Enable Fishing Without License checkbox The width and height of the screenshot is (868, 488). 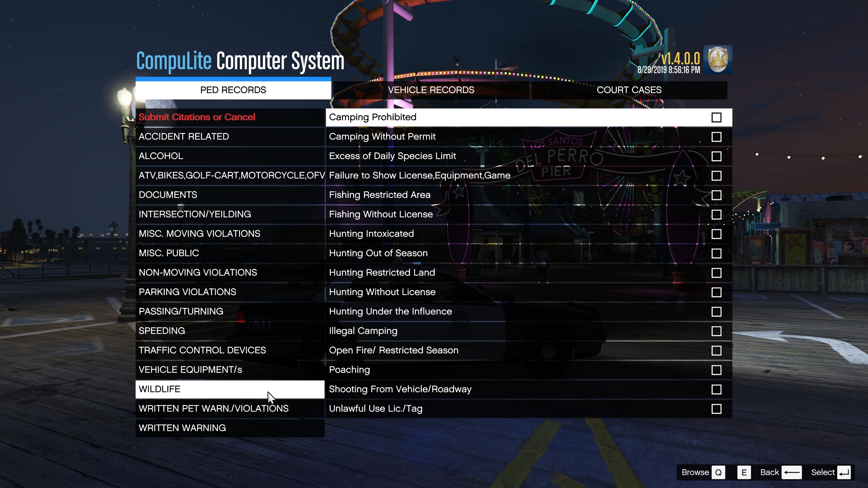pos(716,215)
